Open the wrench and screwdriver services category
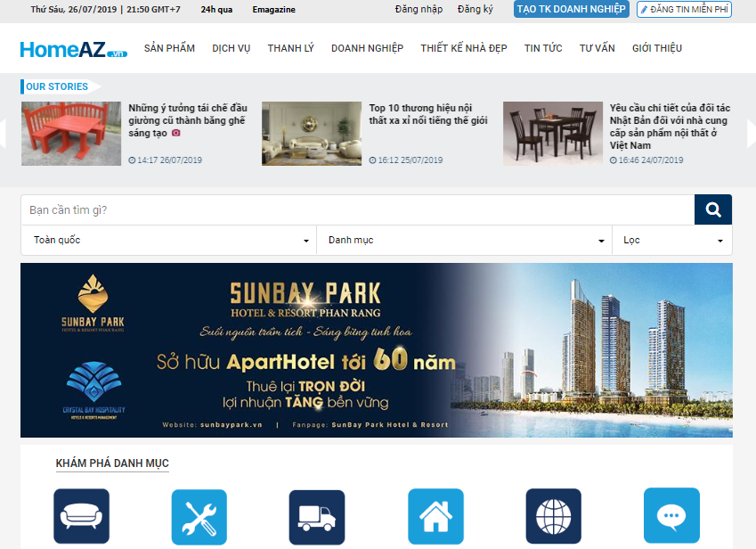Screen dimensions: 756x549 pyautogui.click(x=199, y=517)
